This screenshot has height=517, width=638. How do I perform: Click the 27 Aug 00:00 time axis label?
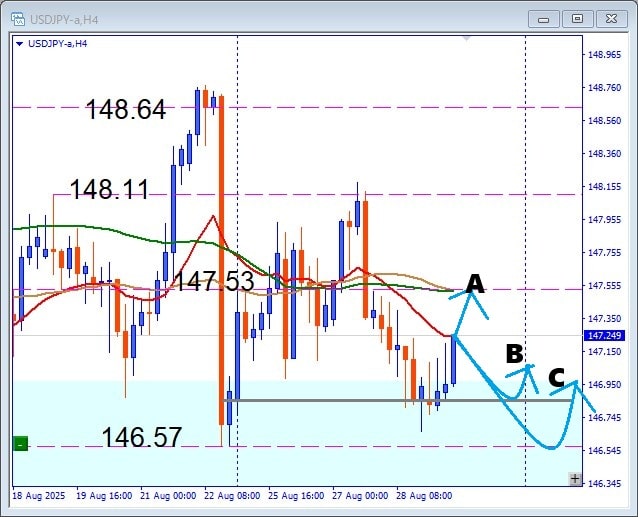tap(360, 496)
